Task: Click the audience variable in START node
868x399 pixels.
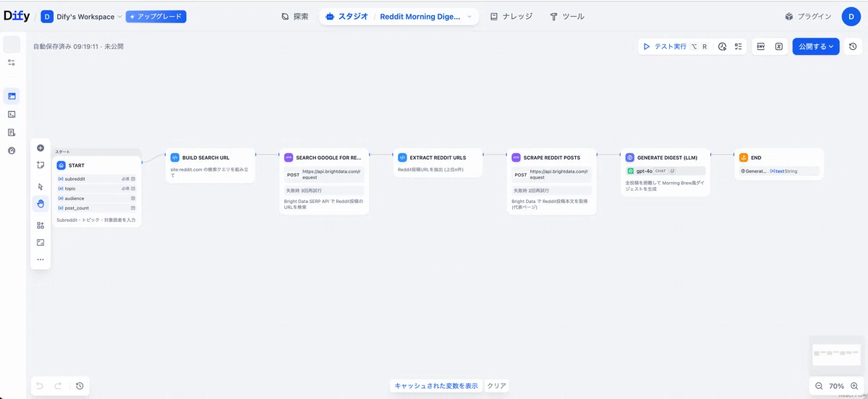Action: click(96, 198)
